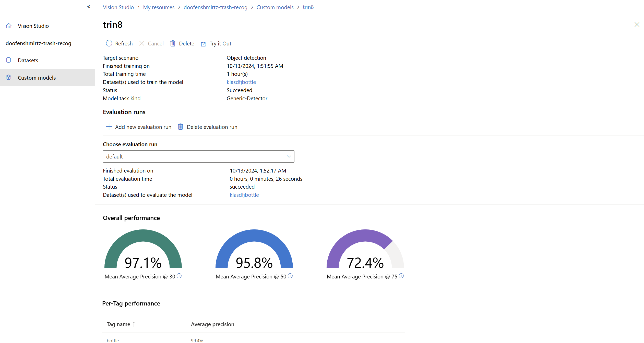Open klasdfjbottle evaluation dataset link

pos(244,195)
